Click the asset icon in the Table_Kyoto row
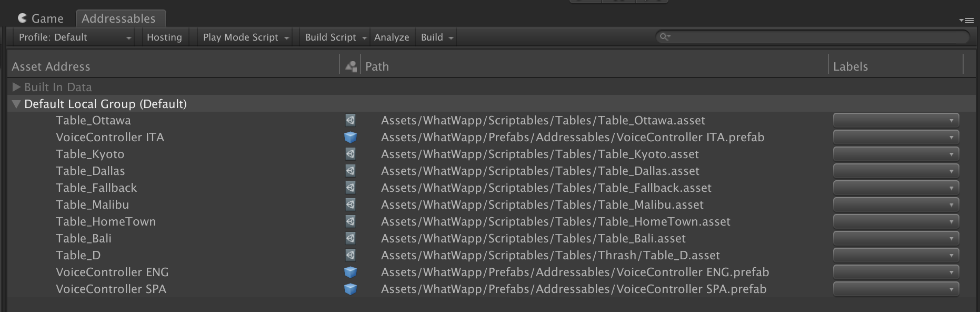 point(350,154)
